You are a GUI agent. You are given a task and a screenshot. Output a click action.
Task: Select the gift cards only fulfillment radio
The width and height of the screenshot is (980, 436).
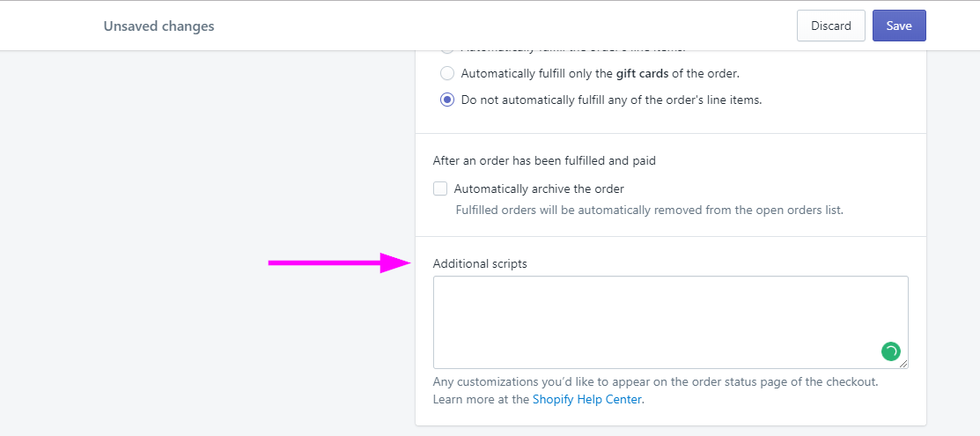coord(447,73)
